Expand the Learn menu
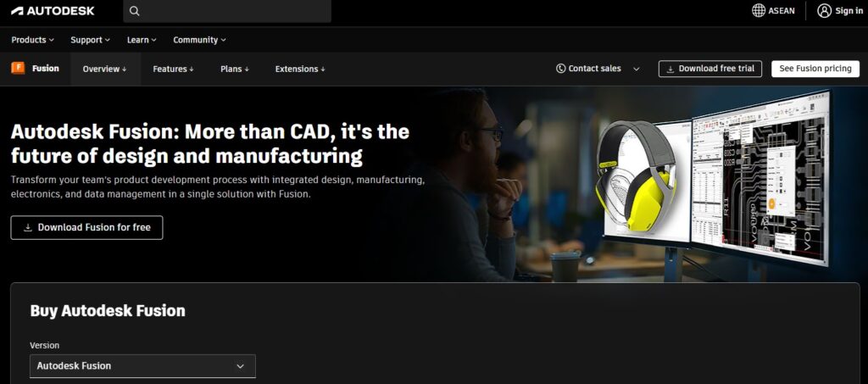 (x=142, y=40)
